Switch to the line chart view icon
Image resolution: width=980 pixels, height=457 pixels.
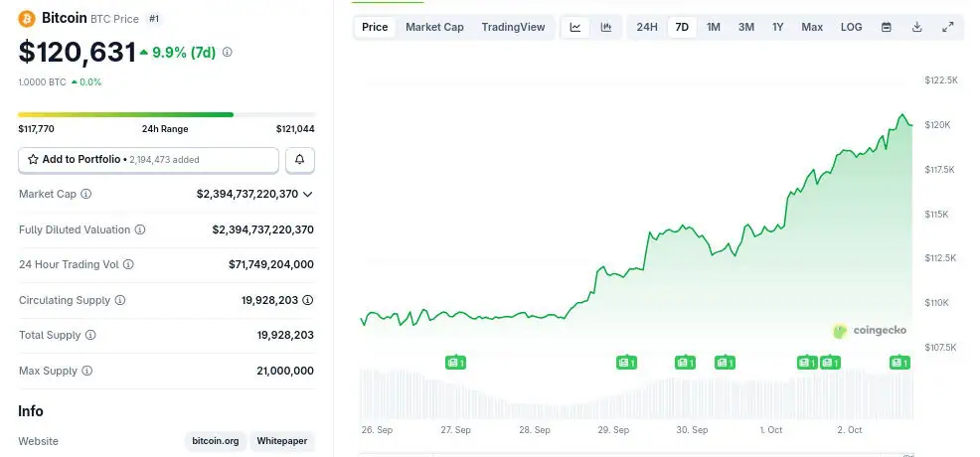point(575,27)
